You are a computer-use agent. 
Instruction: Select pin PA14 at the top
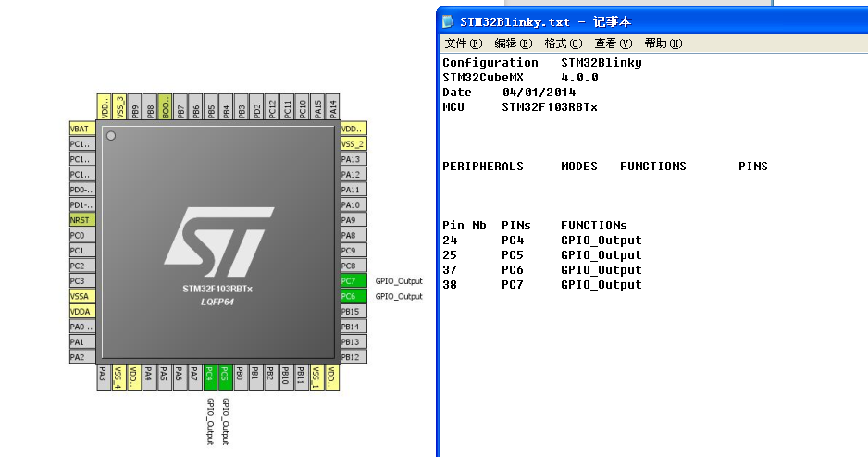tap(331, 106)
